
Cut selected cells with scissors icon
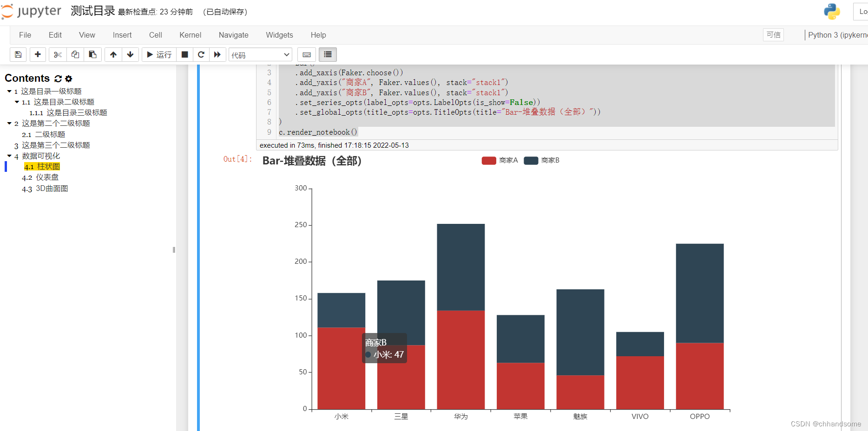(58, 55)
